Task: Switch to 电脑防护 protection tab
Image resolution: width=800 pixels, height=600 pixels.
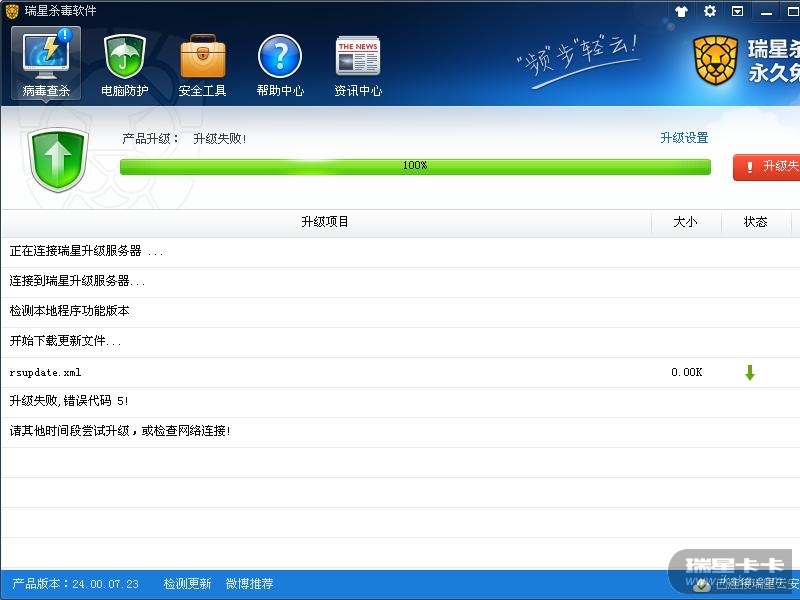Action: (x=124, y=64)
